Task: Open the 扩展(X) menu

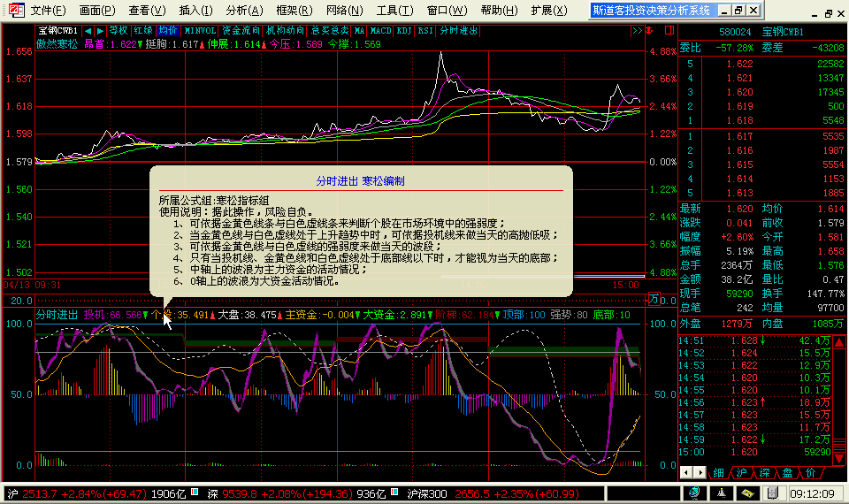Action: pyautogui.click(x=549, y=11)
